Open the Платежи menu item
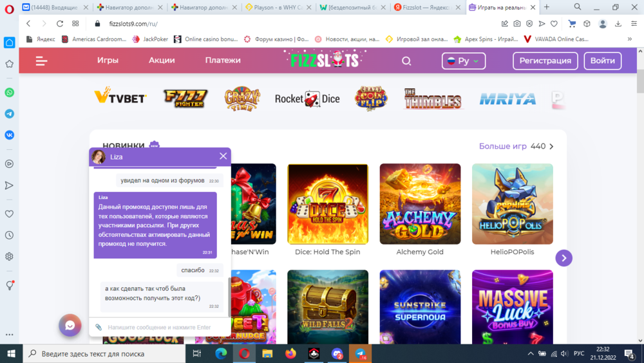Screen dimensions: 644x363 click(x=223, y=60)
